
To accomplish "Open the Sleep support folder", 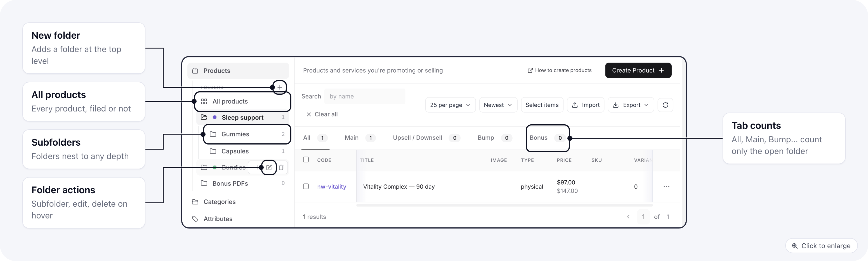I will coord(243,117).
